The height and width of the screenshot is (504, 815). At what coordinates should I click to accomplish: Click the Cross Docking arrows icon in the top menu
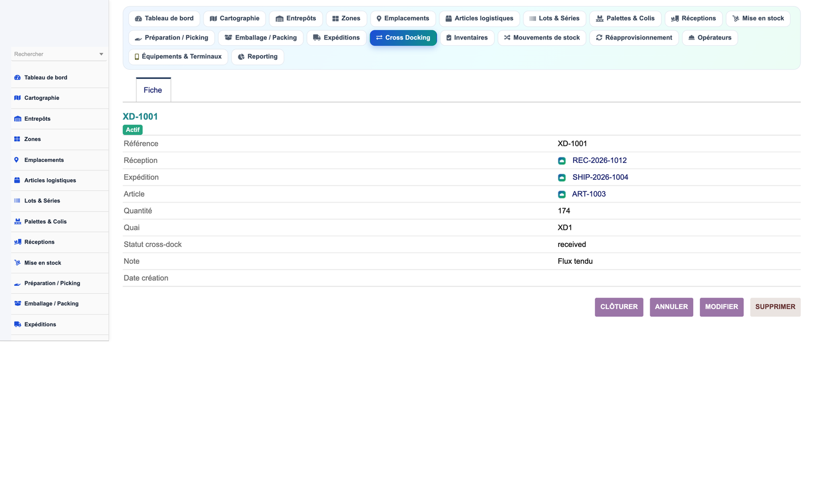pyautogui.click(x=380, y=38)
